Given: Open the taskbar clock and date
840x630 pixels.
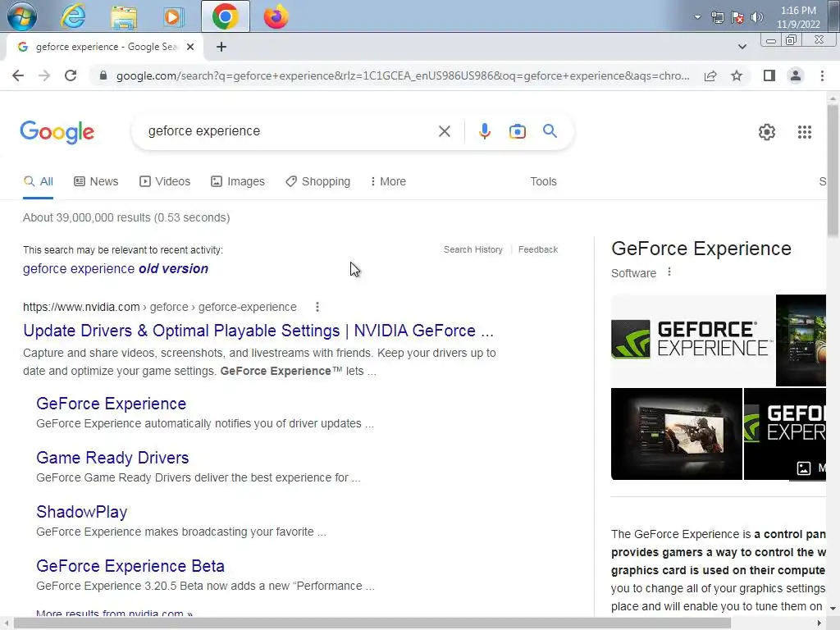Looking at the screenshot, I should (798, 17).
